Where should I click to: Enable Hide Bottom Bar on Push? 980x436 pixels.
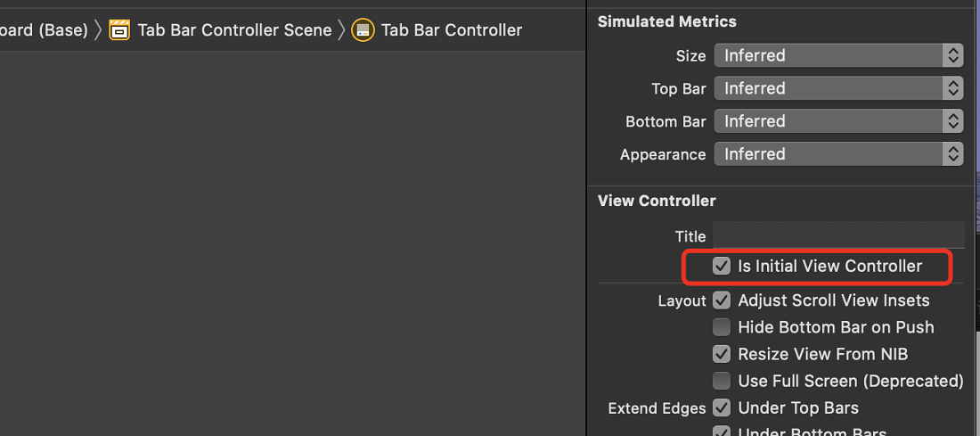tap(722, 327)
